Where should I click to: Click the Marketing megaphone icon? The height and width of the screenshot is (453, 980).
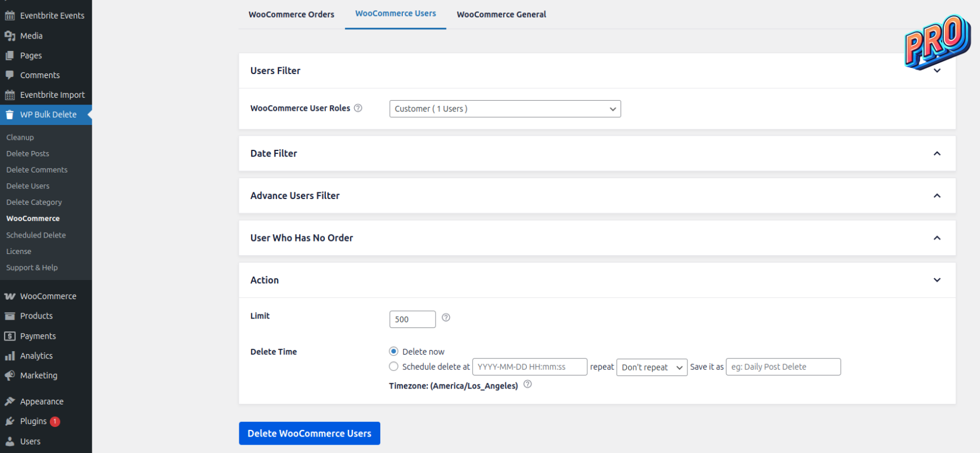[x=10, y=376]
